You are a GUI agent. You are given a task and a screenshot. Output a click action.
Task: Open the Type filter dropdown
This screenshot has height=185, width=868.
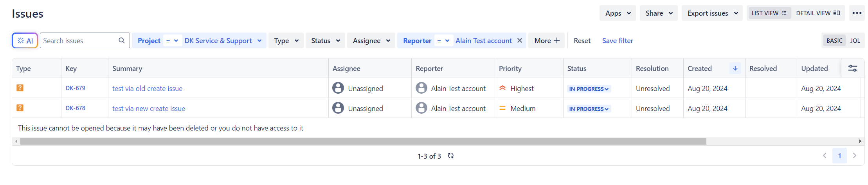(286, 40)
